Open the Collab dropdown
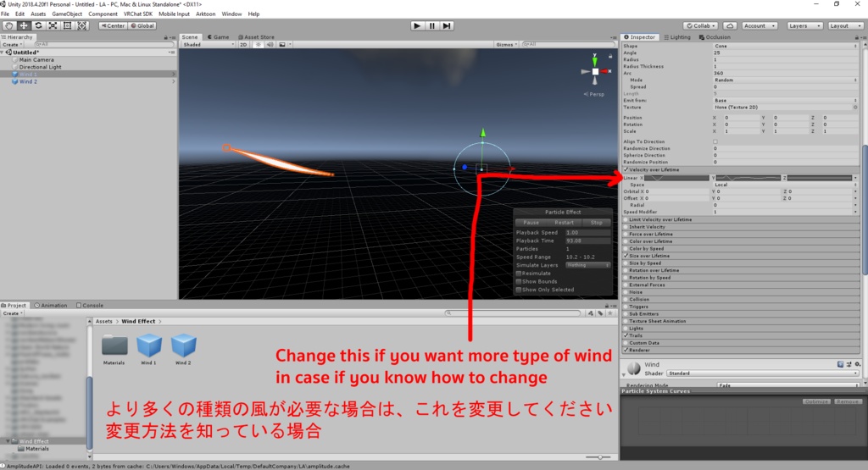Viewport: 868px width, 470px height. click(x=701, y=26)
